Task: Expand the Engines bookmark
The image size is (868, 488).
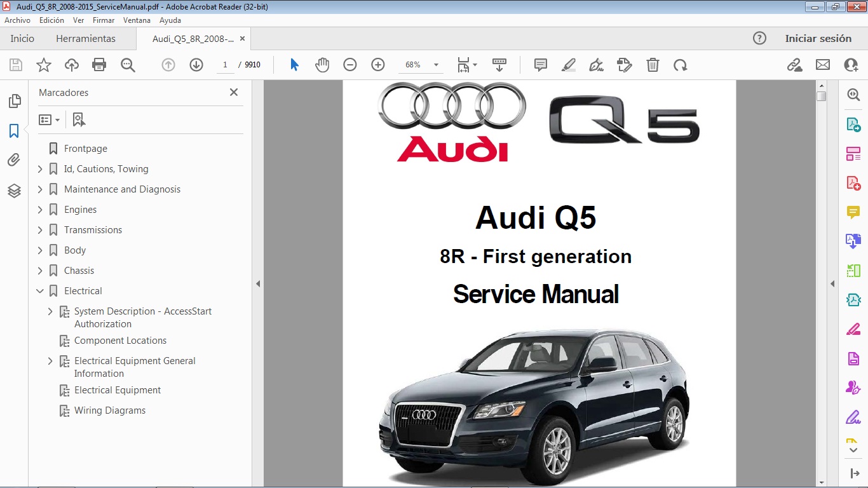Action: pyautogui.click(x=40, y=209)
